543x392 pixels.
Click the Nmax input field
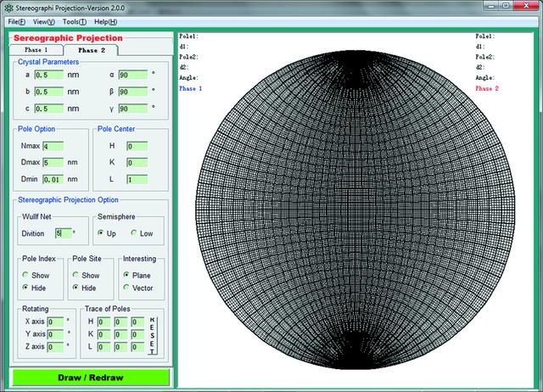pos(53,146)
